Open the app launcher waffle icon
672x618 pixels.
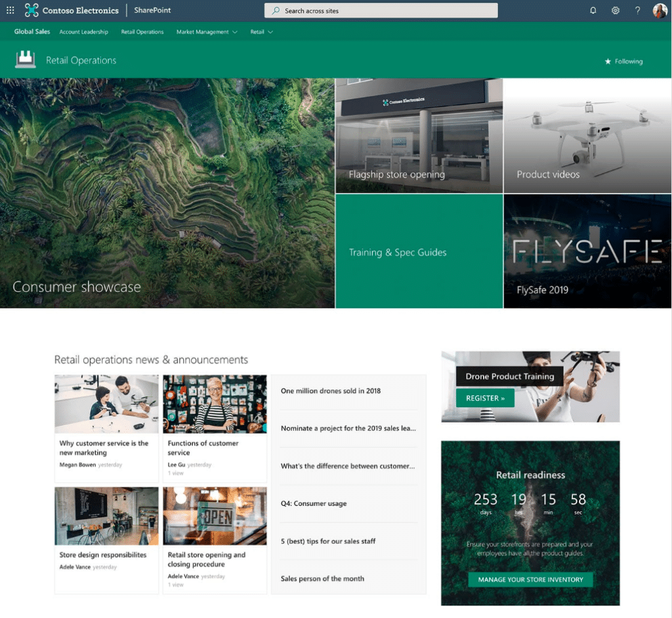tap(10, 10)
